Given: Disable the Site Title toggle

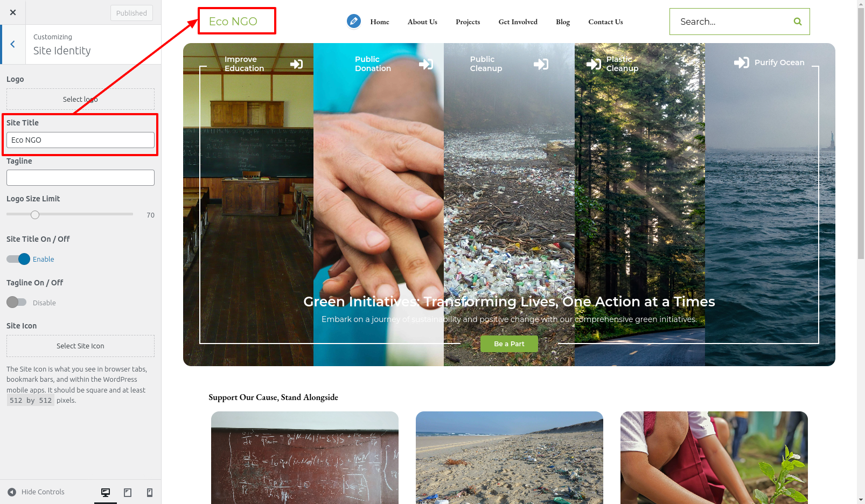Looking at the screenshot, I should pos(17,259).
